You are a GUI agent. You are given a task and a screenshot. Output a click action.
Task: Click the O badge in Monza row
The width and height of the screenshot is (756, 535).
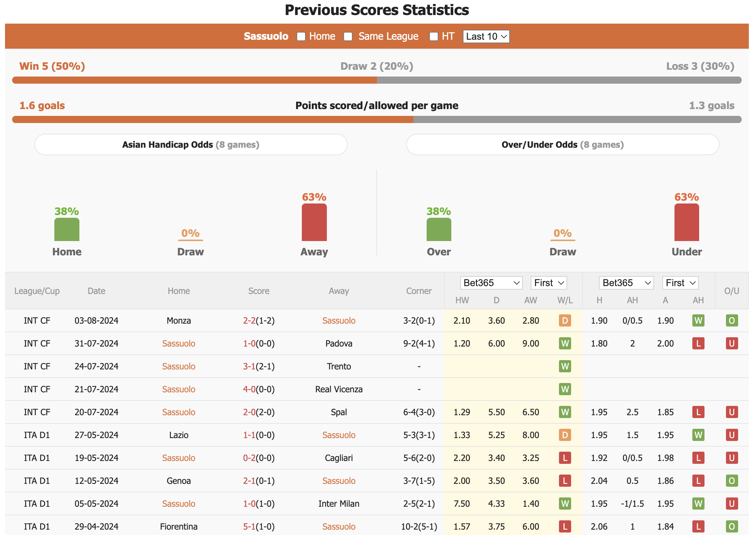pyautogui.click(x=732, y=320)
